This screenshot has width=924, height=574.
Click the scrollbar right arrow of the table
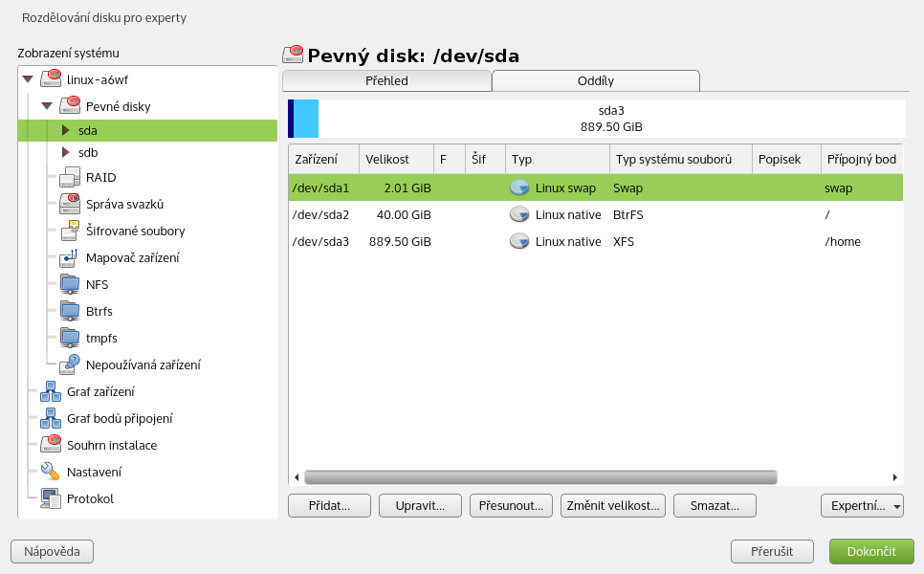pos(894,477)
